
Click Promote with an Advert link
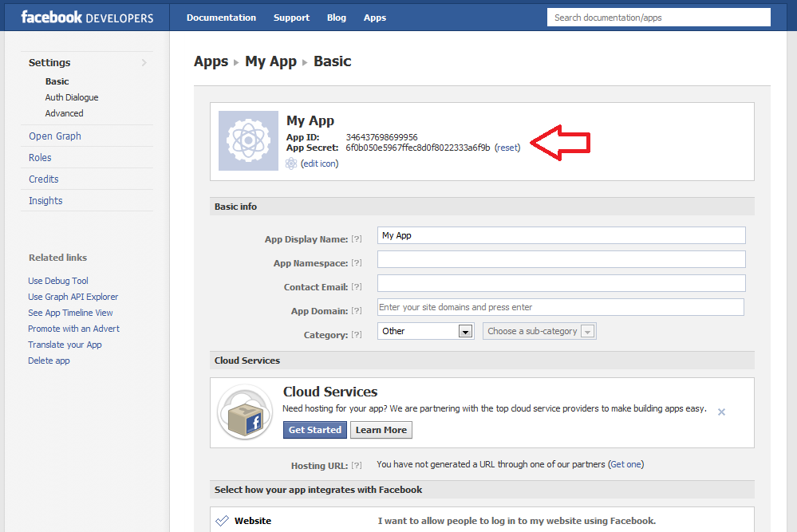(73, 329)
